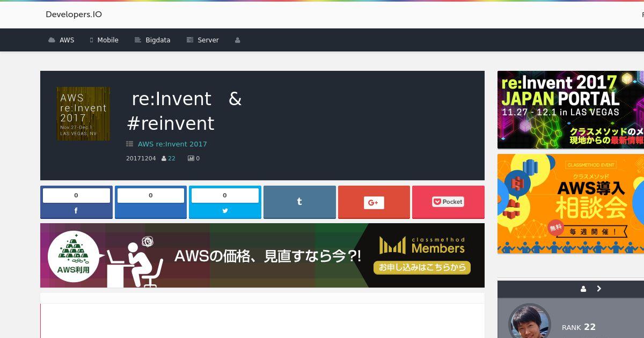Open the Bigdata navigation menu
The image size is (644, 338).
[152, 40]
